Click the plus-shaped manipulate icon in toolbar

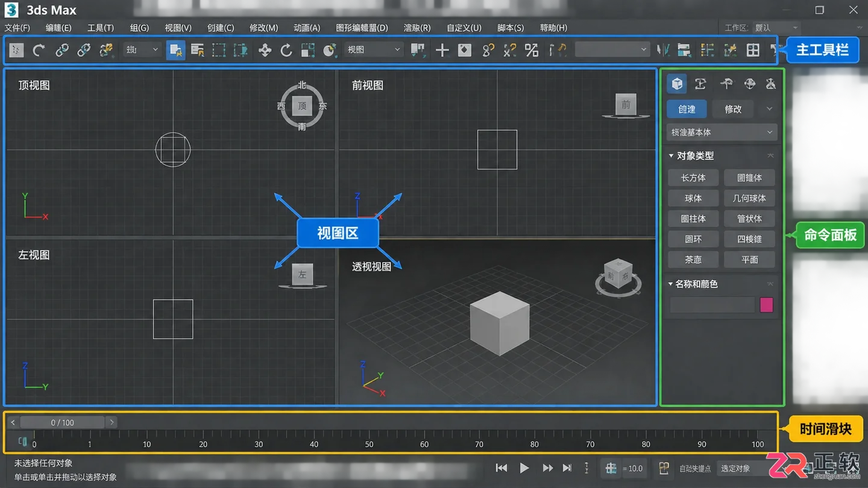pos(442,50)
